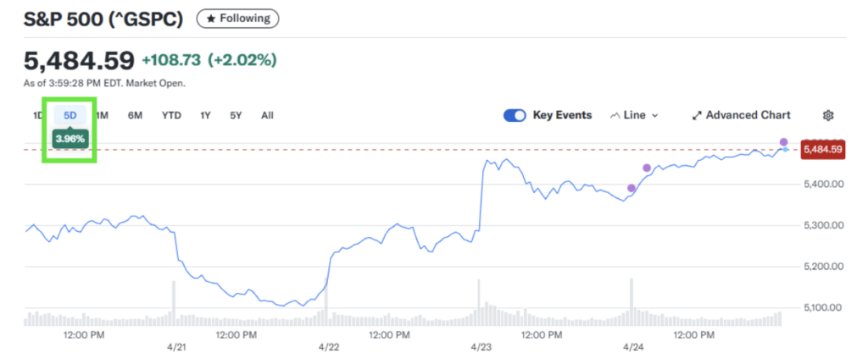Image resolution: width=868 pixels, height=364 pixels.
Task: Select the 5Y time range tab
Action: pos(236,116)
